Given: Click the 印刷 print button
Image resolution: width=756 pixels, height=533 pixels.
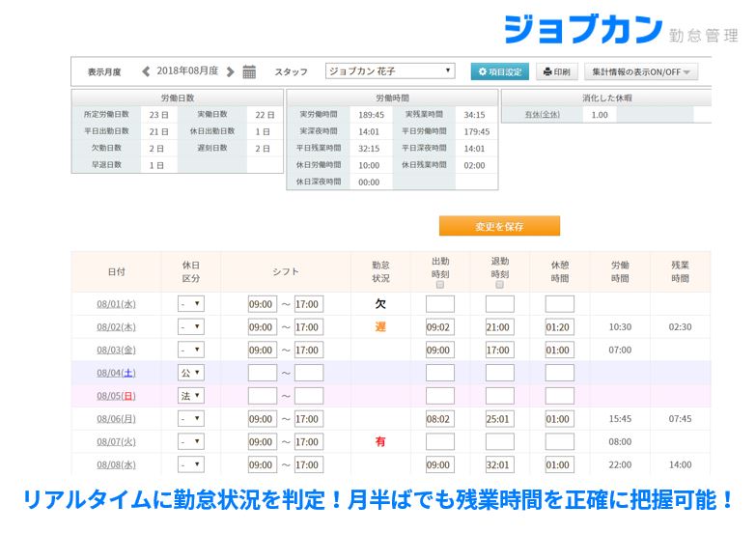Looking at the screenshot, I should 557,71.
